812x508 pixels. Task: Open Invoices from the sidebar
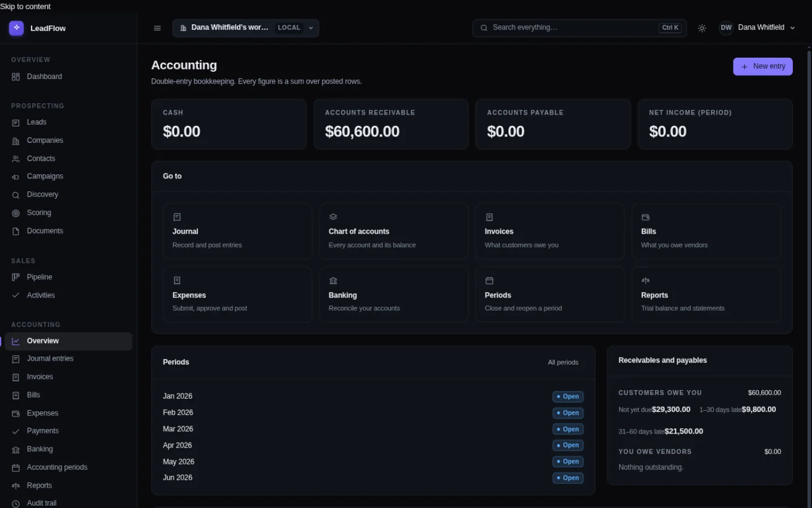(x=69, y=377)
